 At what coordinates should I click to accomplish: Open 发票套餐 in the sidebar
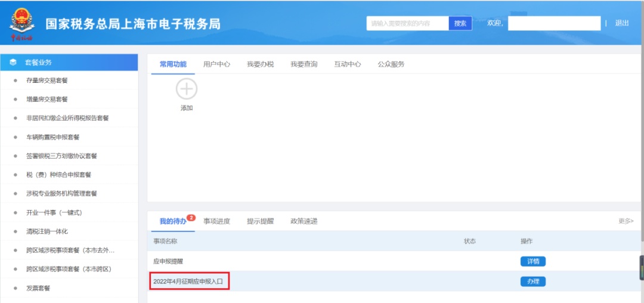click(38, 288)
